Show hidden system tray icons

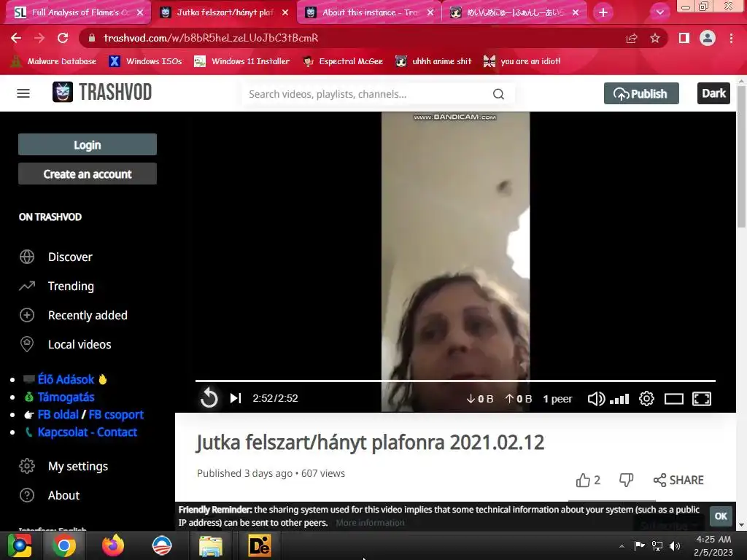(622, 546)
